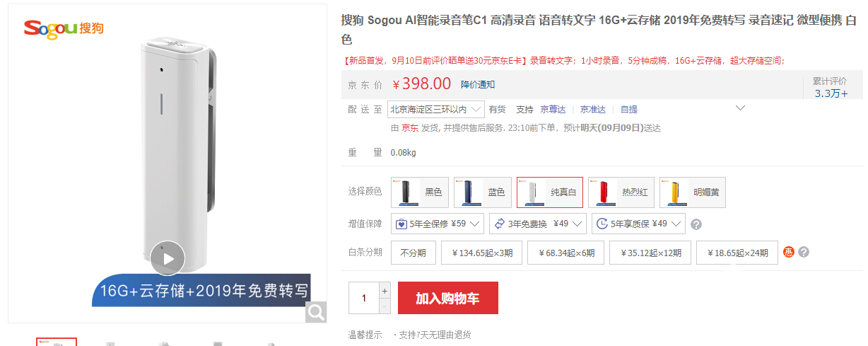Image resolution: width=868 pixels, height=346 pixels.
Task: Click the orange 惠 discount badge
Action: point(789,253)
